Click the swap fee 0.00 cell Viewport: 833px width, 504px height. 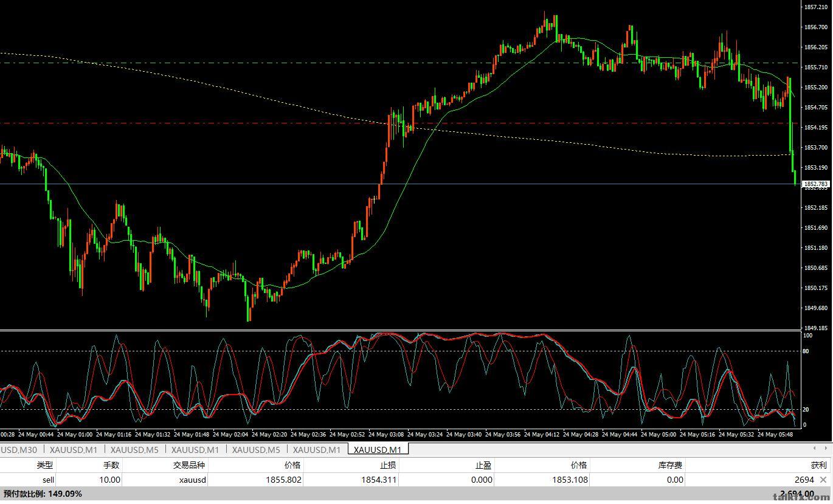coord(675,480)
